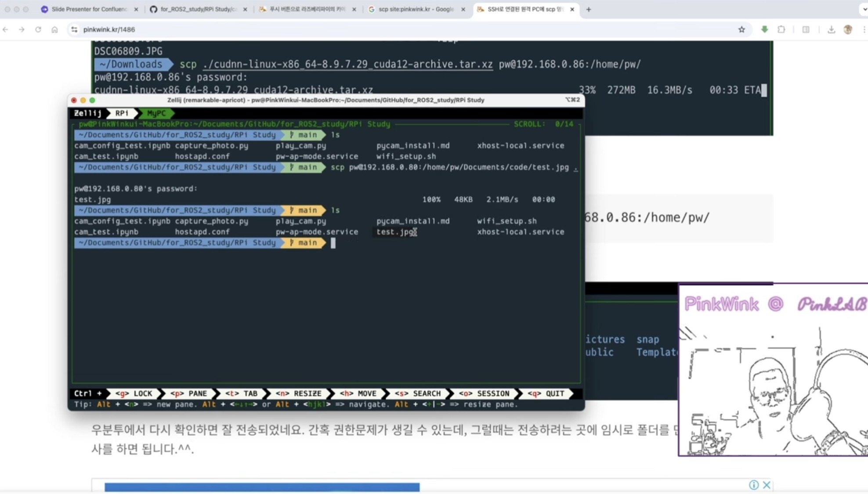This screenshot has height=494, width=868.
Task: Open Chrome downloads tray icon
Action: 831,29
